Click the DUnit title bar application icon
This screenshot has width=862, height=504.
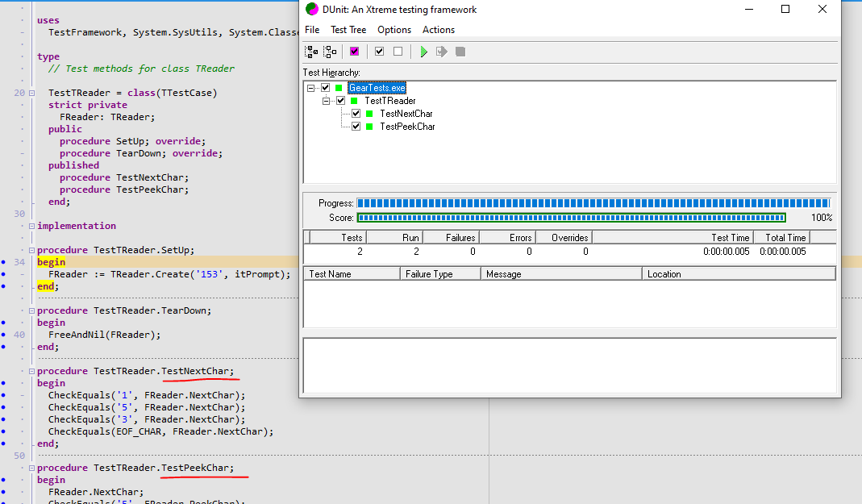coord(312,10)
